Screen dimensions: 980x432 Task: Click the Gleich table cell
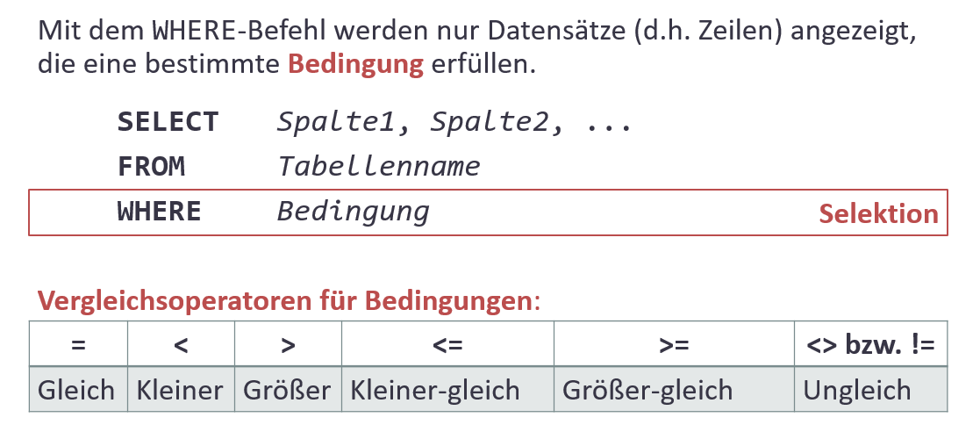pyautogui.click(x=77, y=389)
